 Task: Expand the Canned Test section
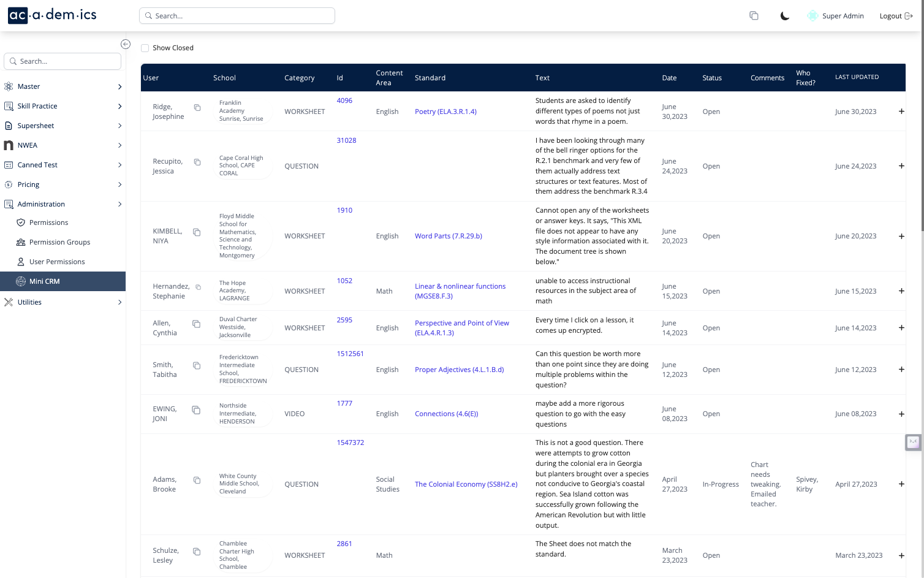63,165
